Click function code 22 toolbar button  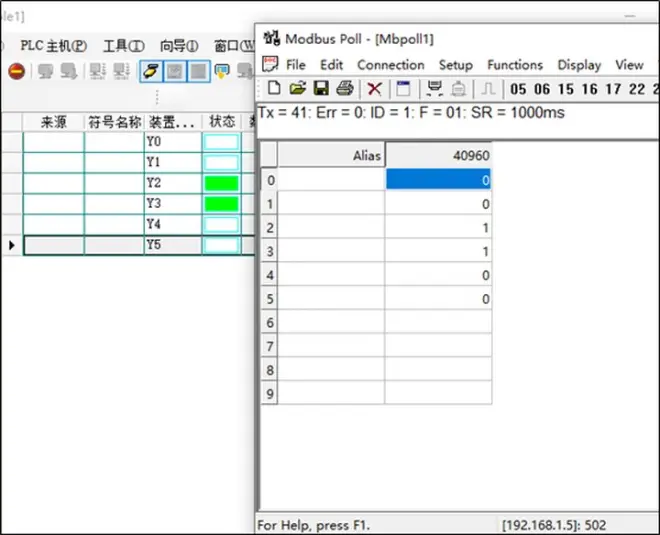[637, 89]
